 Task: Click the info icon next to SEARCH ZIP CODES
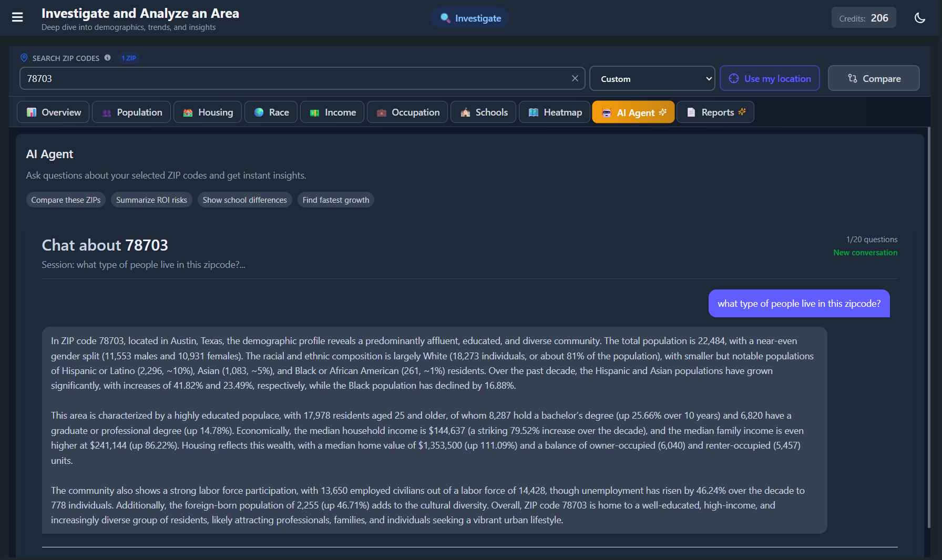(x=108, y=58)
